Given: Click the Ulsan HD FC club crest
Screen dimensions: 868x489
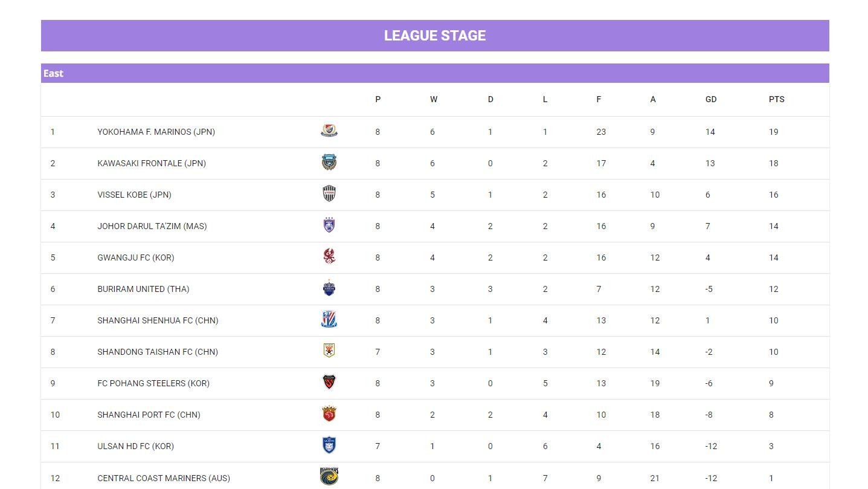Looking at the screenshot, I should [329, 445].
